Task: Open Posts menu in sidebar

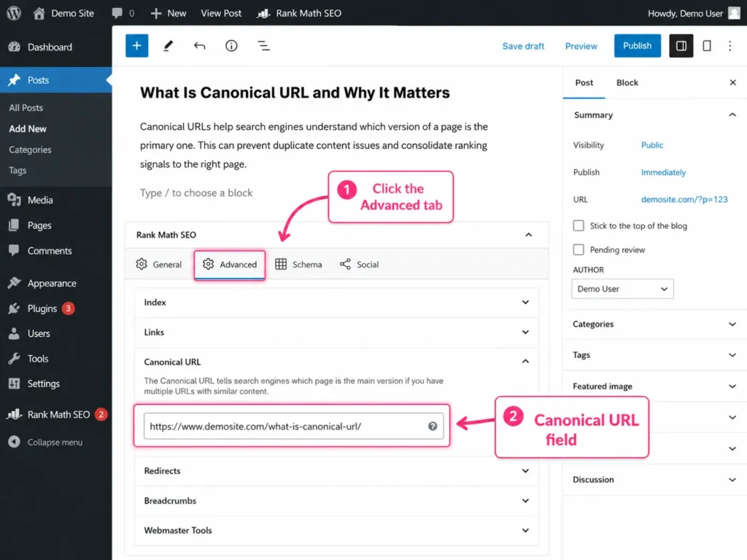Action: (x=55, y=80)
